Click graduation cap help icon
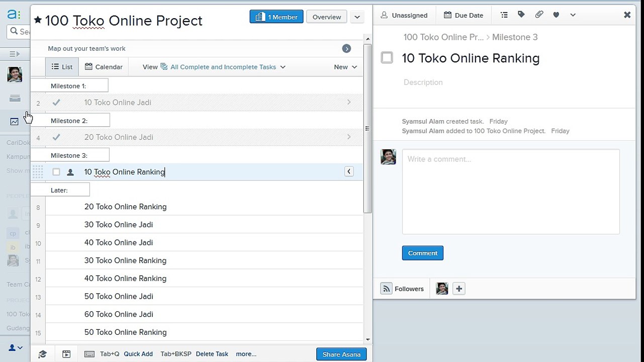 tap(43, 354)
